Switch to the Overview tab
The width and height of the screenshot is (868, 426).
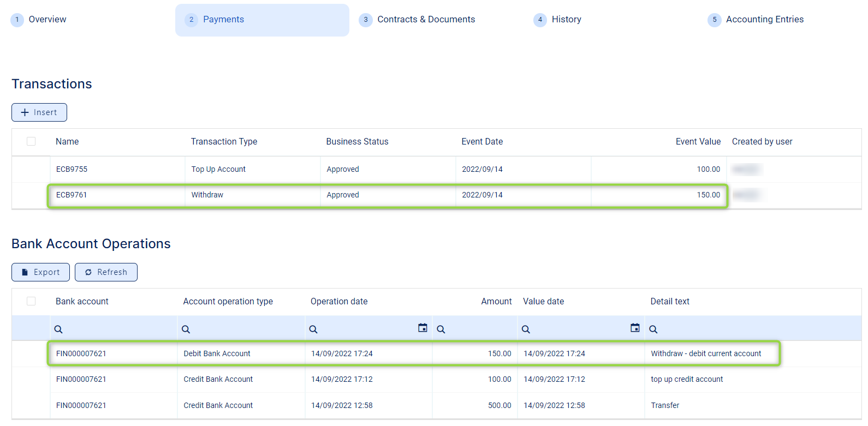pos(47,20)
